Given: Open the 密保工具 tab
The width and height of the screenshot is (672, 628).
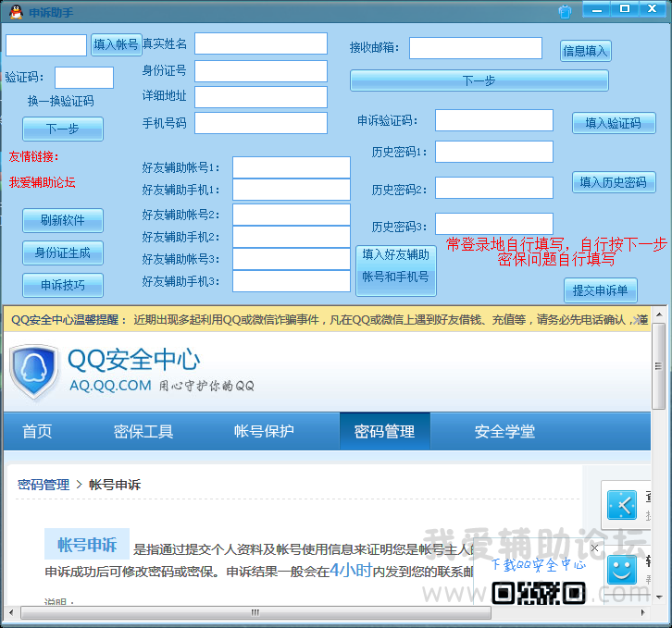Looking at the screenshot, I should pyautogui.click(x=143, y=431).
